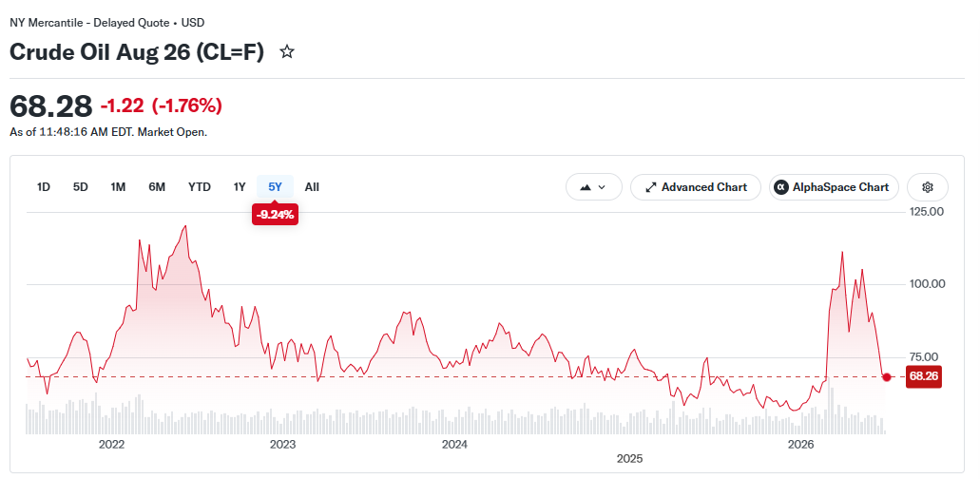Click the 2025 x-axis year label
This screenshot has width=980, height=479.
click(630, 459)
